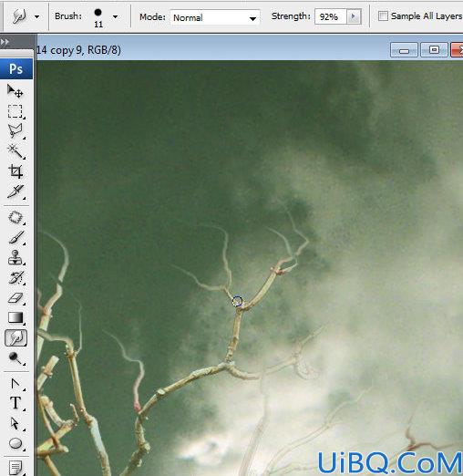Pick the Magic Wand tool
Viewport: 463px width, 476px height.
[15, 151]
